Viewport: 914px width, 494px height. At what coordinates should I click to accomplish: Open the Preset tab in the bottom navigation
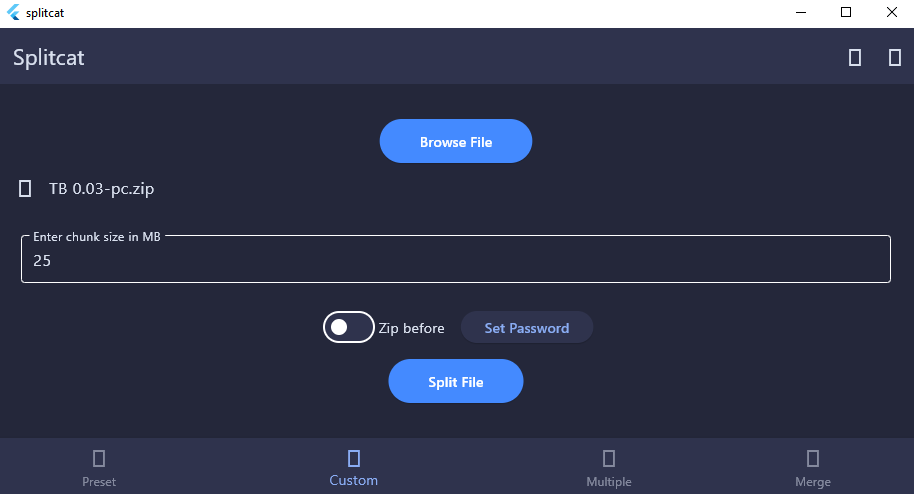[x=99, y=468]
